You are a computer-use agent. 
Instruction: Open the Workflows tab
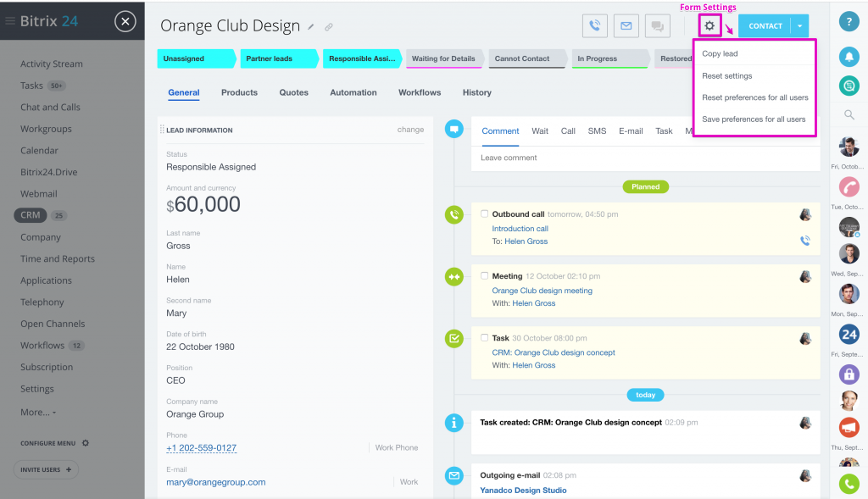tap(420, 92)
